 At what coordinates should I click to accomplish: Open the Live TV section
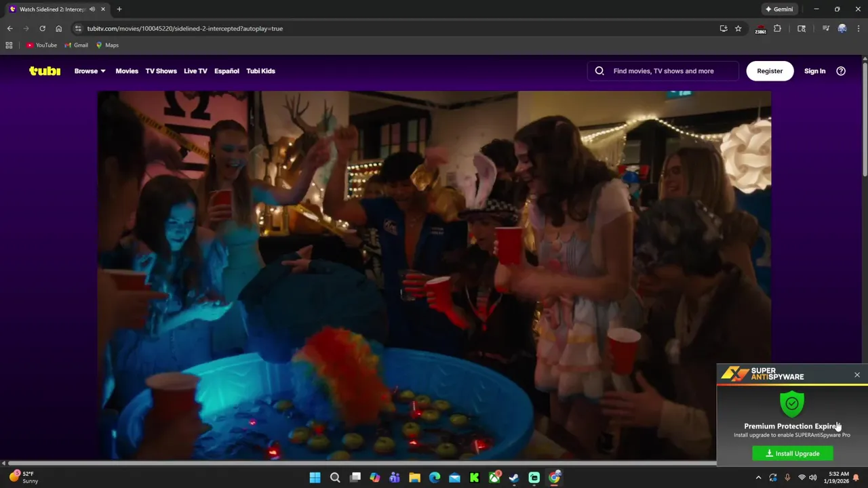195,70
